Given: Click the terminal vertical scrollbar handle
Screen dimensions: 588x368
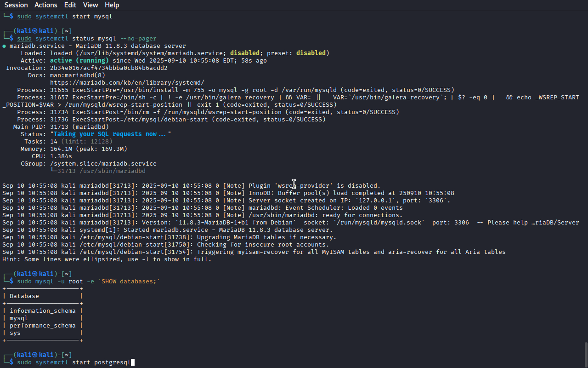Looking at the screenshot, I should 586,355.
